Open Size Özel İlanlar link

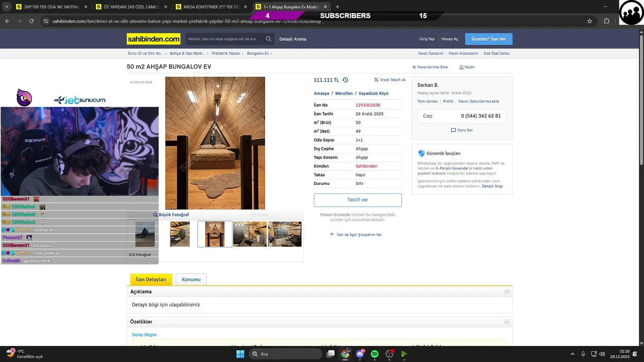(x=497, y=53)
